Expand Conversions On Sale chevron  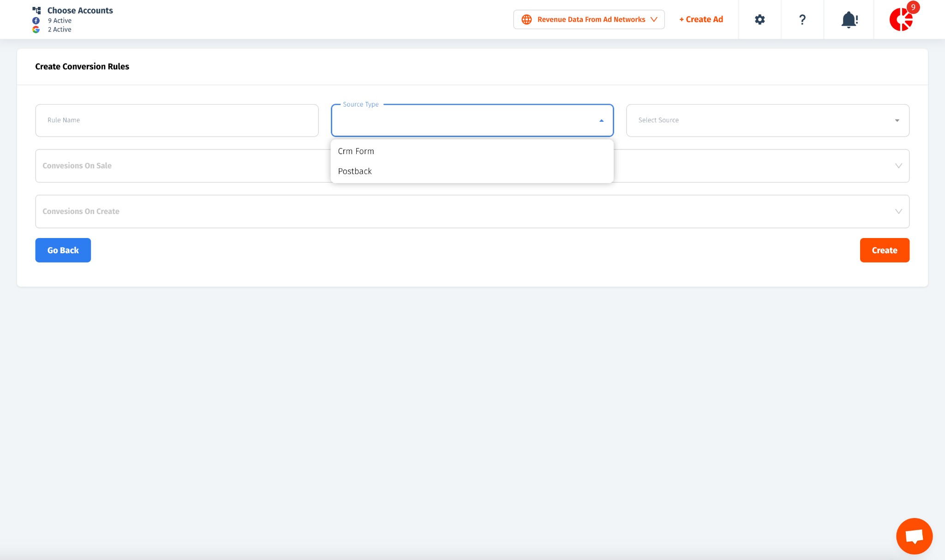click(898, 166)
